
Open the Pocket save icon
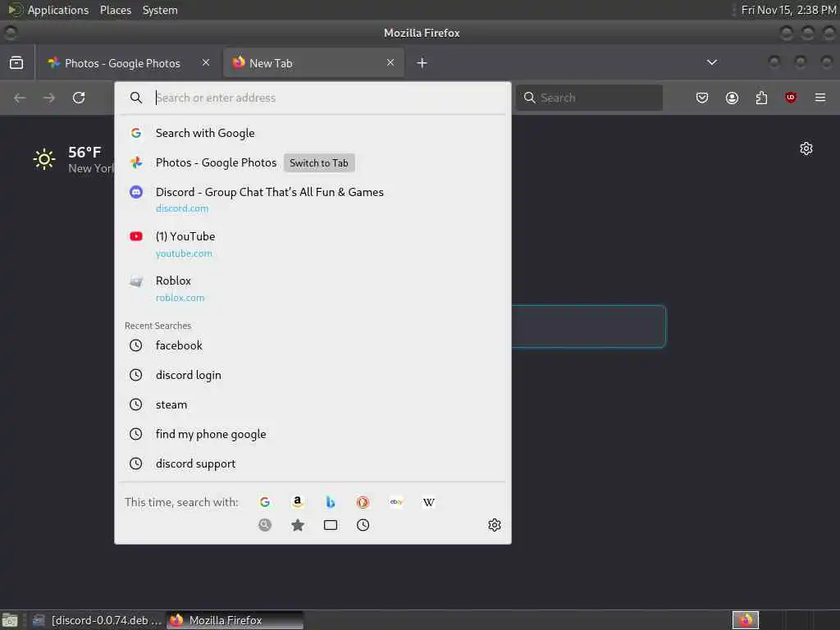[702, 98]
